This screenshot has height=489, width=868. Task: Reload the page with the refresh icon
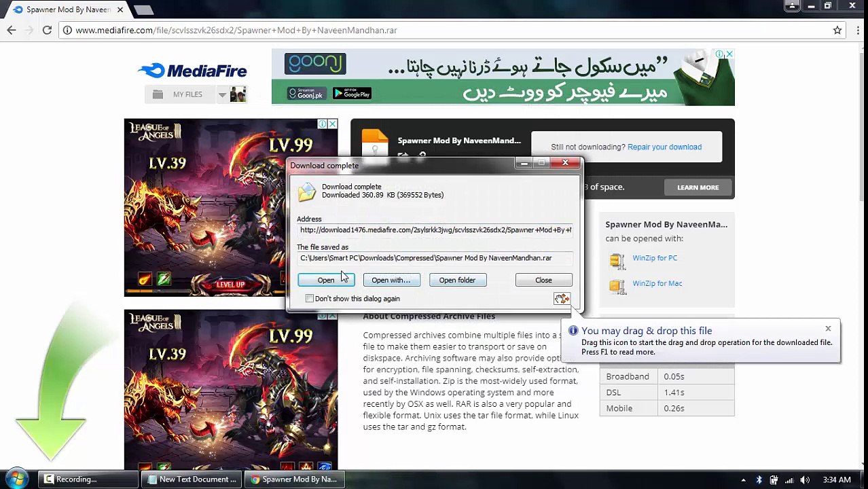coord(47,30)
